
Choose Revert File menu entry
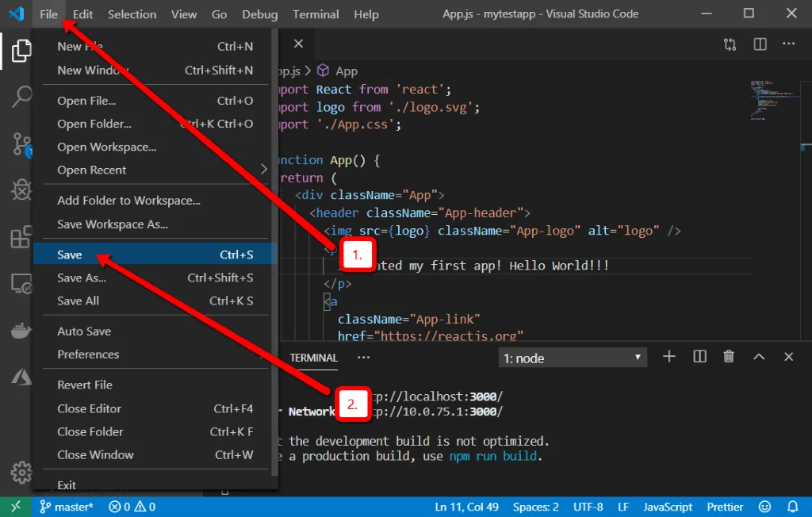(x=155, y=385)
